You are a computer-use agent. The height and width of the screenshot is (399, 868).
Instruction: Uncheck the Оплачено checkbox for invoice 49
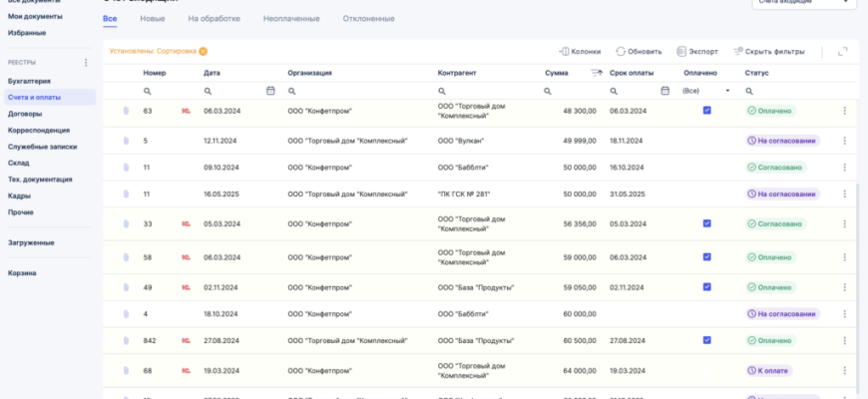click(706, 287)
